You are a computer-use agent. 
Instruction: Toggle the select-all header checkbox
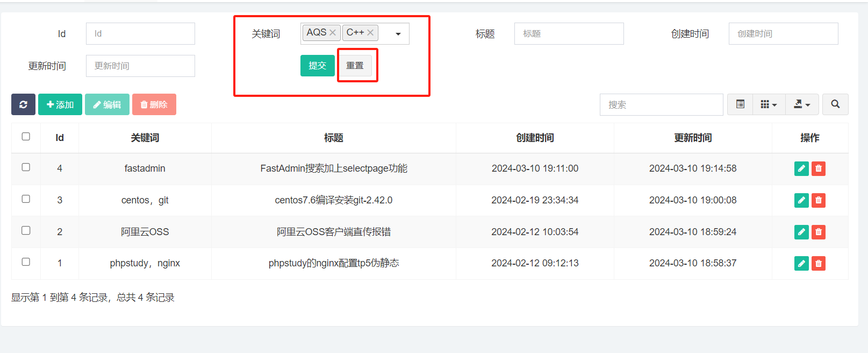click(x=26, y=137)
